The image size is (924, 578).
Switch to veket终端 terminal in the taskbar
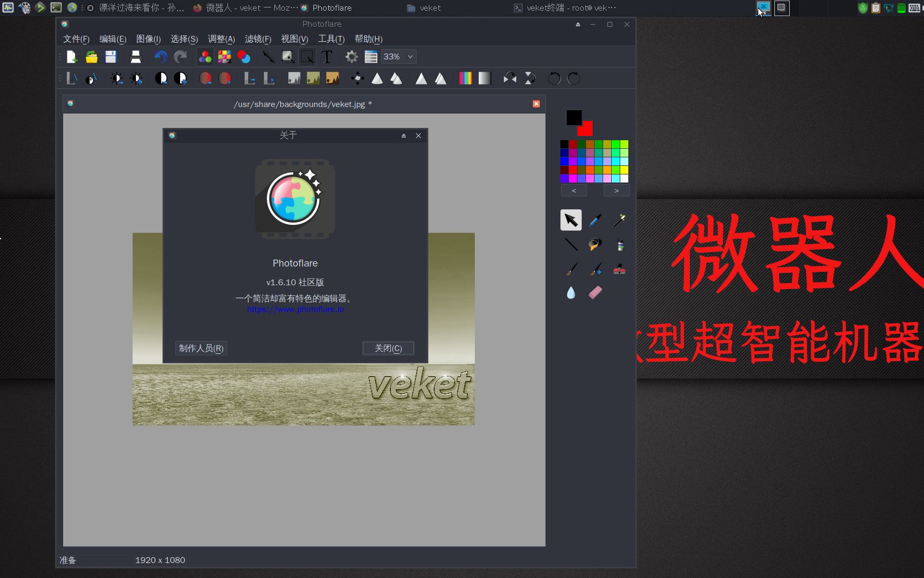(x=565, y=8)
